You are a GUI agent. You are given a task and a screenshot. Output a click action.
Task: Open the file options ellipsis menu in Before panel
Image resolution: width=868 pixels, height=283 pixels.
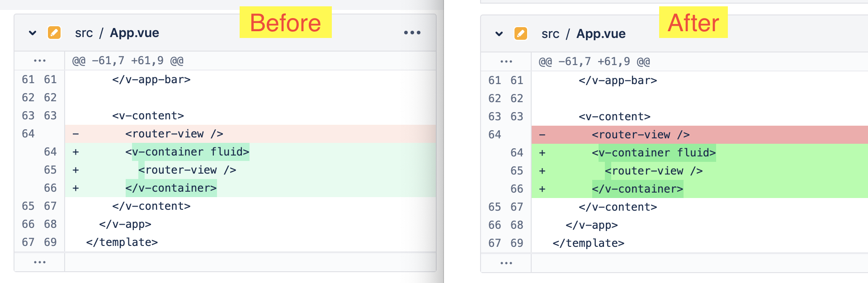(x=411, y=32)
